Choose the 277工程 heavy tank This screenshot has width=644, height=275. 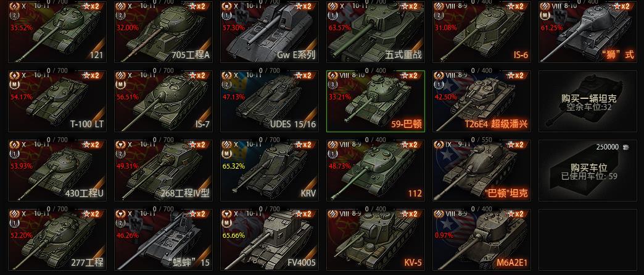pos(57,240)
